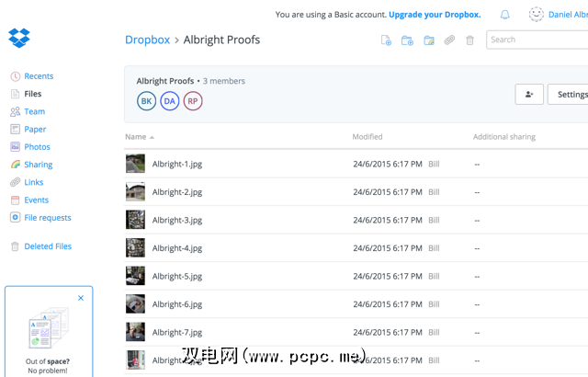Select the Albright-6.jpg file name
The width and height of the screenshot is (588, 377).
[x=177, y=304]
